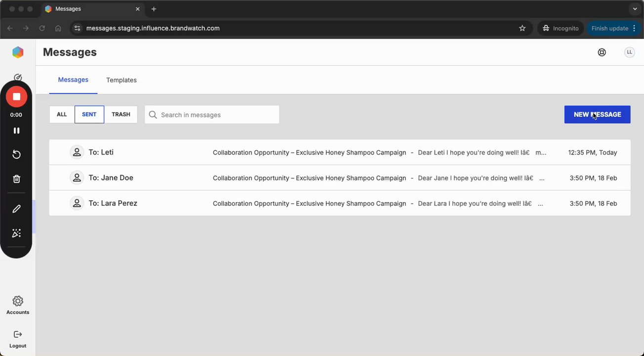Switch to the TRASH filter
This screenshot has width=644, height=356.
pyautogui.click(x=121, y=115)
